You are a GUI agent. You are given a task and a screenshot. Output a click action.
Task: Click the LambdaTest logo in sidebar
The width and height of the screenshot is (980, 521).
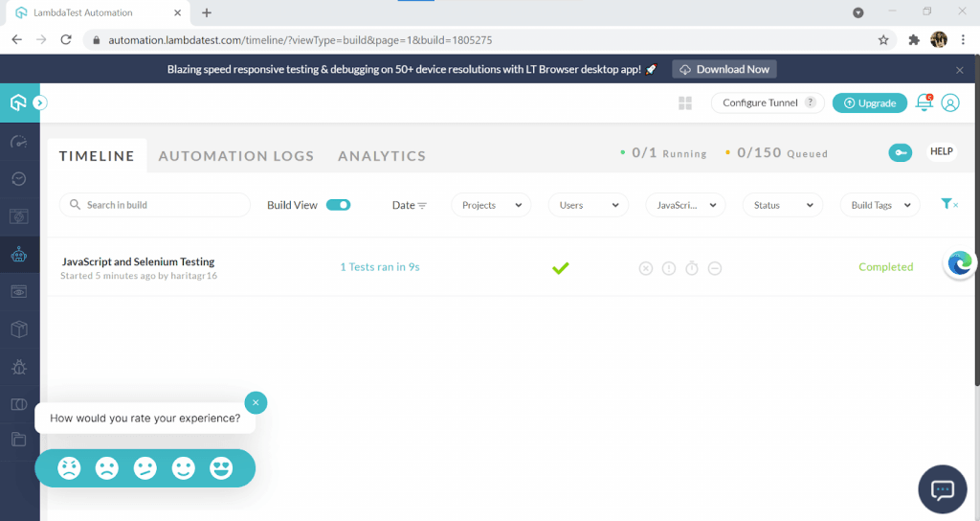(19, 102)
